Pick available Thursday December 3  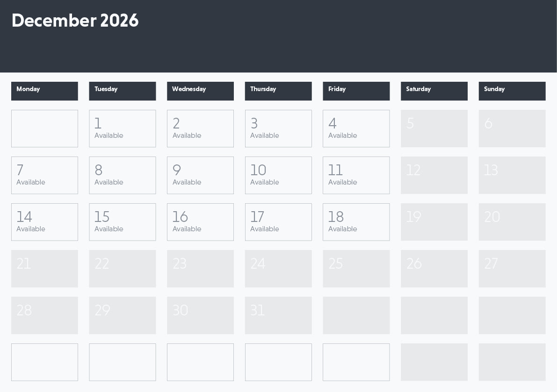click(x=278, y=128)
